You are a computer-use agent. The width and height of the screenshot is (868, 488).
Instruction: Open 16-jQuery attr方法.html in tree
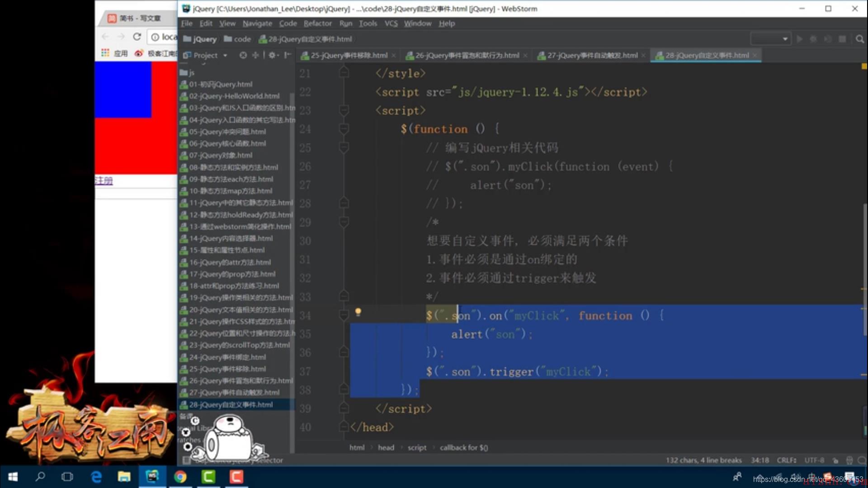point(225,263)
